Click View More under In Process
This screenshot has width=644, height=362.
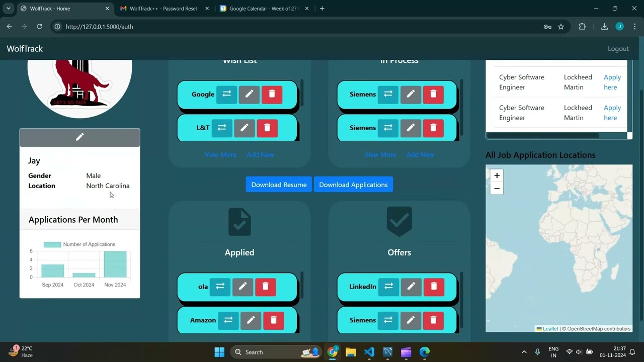(x=380, y=154)
